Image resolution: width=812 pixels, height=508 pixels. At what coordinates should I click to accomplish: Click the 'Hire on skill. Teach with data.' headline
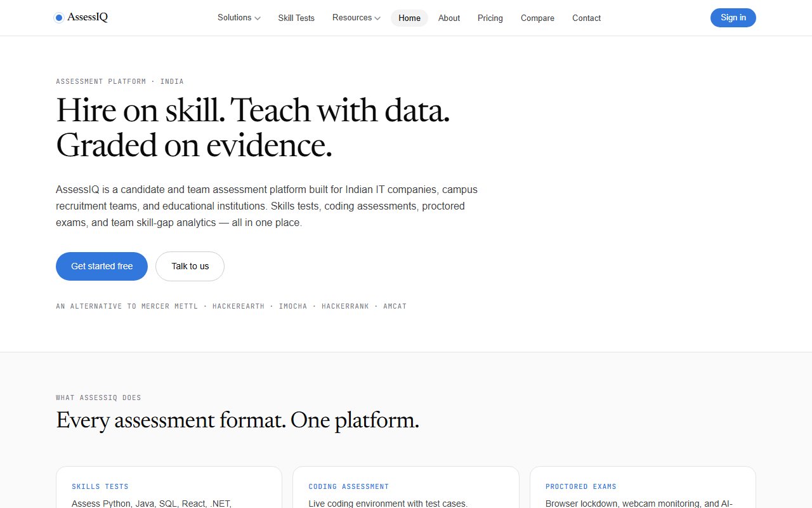pyautogui.click(x=252, y=110)
